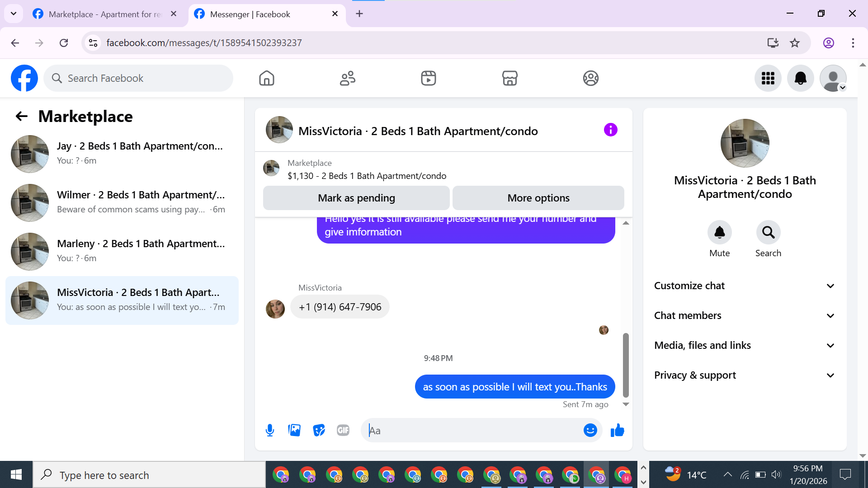
Task: Install app icon in address bar
Action: tap(773, 43)
